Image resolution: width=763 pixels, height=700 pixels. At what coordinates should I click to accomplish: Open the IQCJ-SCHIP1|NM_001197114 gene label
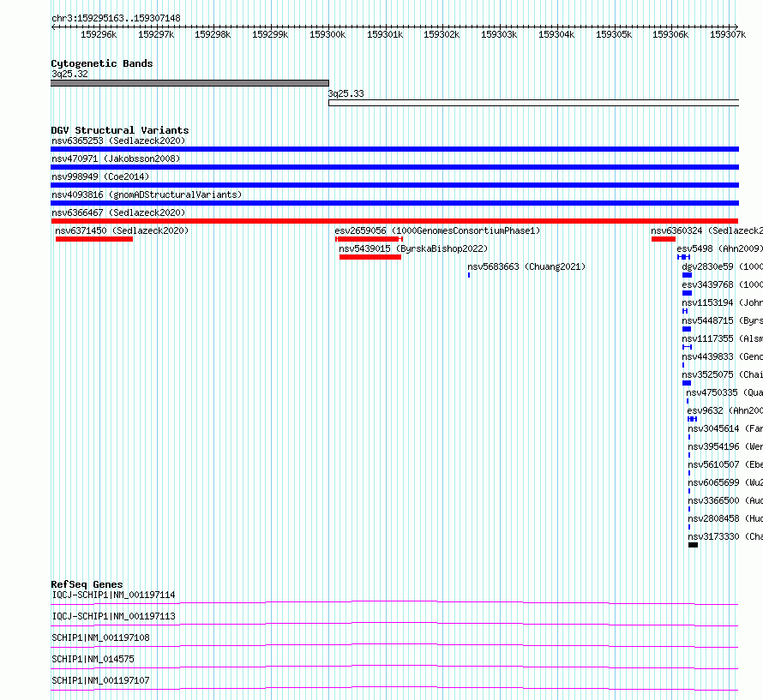coord(113,595)
